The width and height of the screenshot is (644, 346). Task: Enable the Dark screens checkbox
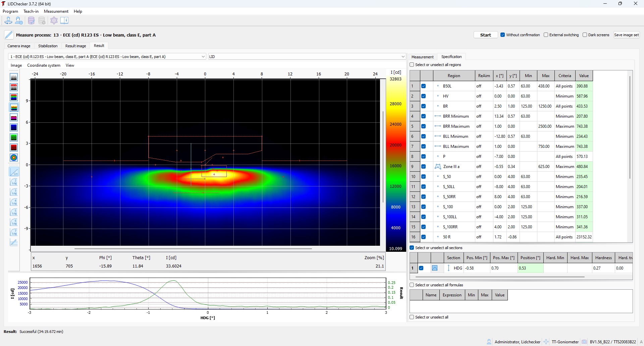click(x=585, y=35)
